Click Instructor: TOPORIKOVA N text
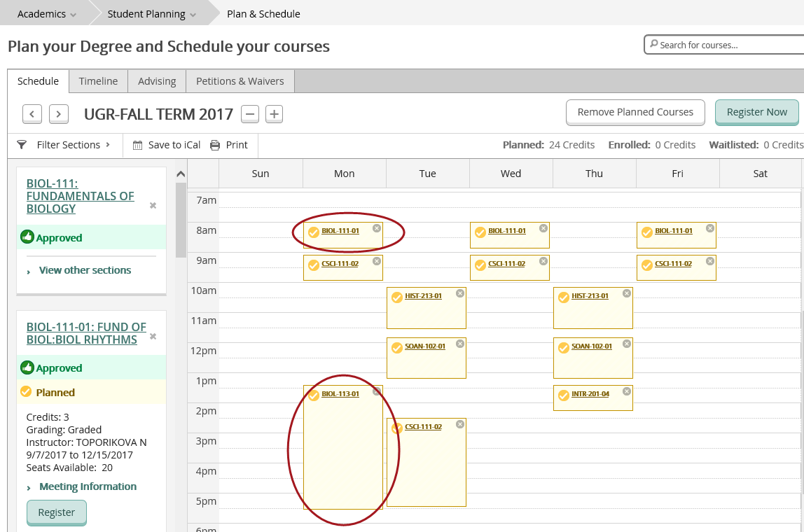The height and width of the screenshot is (532, 804). [87, 442]
